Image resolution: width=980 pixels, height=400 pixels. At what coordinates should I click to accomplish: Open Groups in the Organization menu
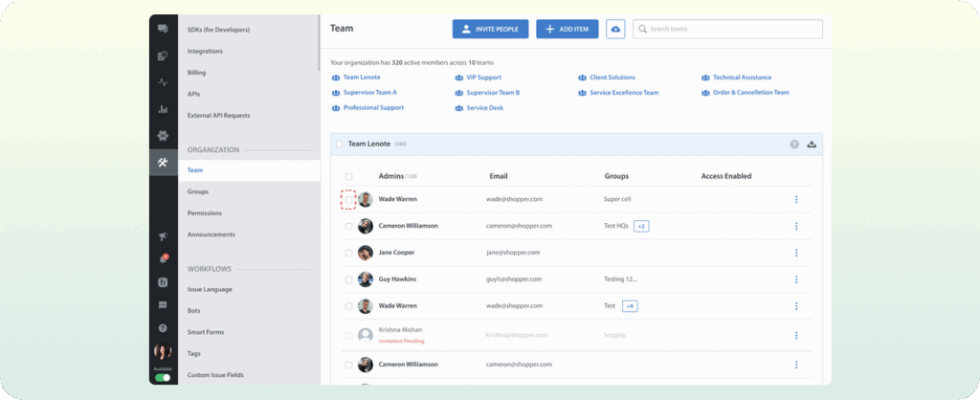click(198, 192)
